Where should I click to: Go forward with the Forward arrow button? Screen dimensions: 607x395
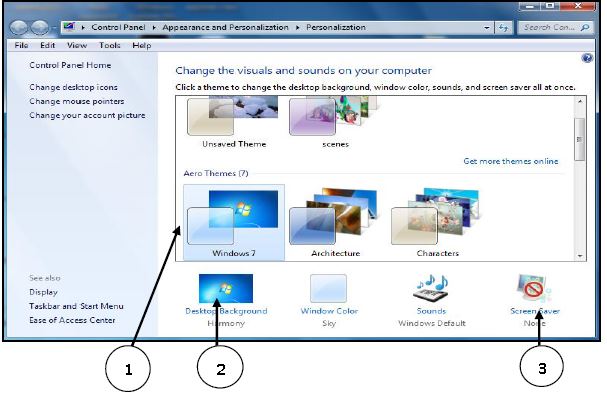pos(40,27)
